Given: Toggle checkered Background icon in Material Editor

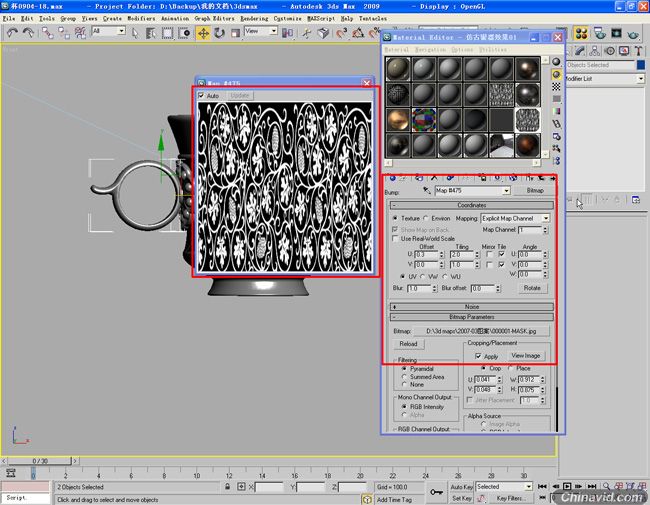Looking at the screenshot, I should (x=556, y=86).
